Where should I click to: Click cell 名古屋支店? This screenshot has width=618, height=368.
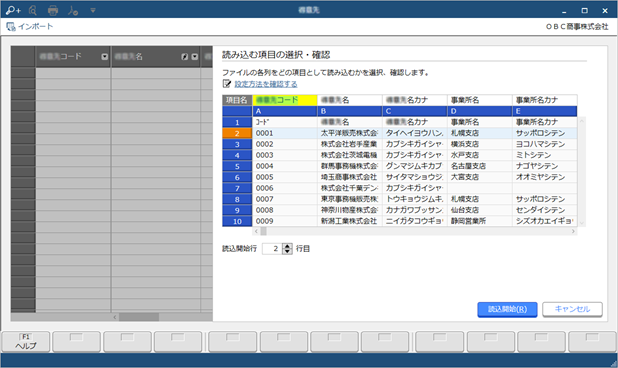tap(479, 166)
